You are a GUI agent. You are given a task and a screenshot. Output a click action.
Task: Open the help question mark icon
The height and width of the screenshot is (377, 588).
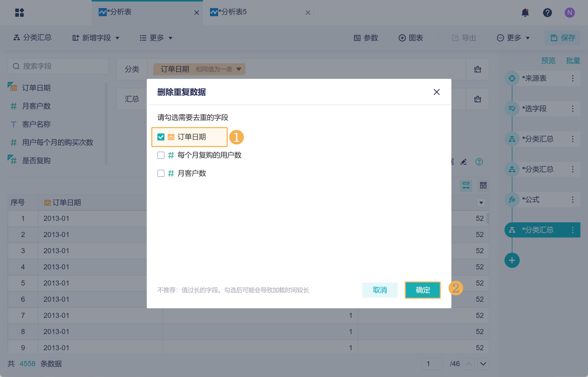[547, 13]
